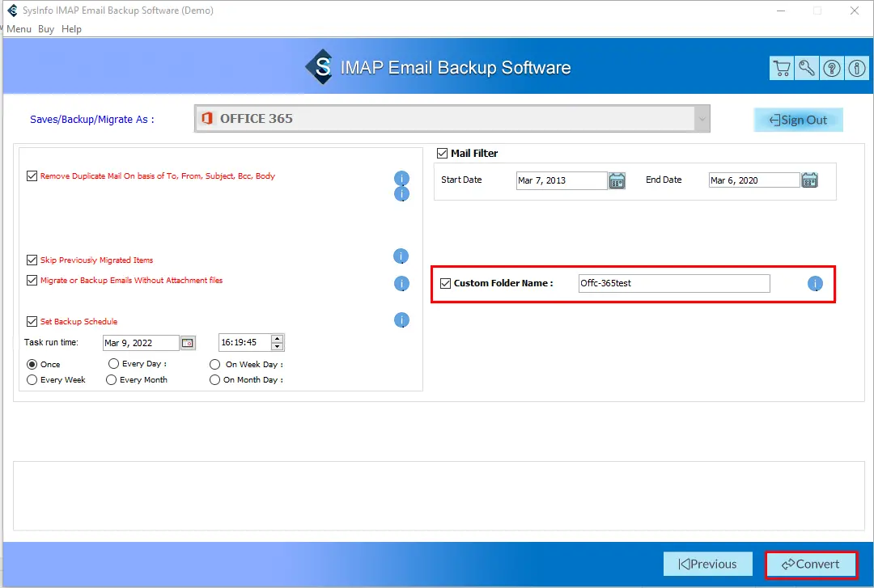Open the about info icon in header
This screenshot has height=588, width=874.
tap(856, 69)
